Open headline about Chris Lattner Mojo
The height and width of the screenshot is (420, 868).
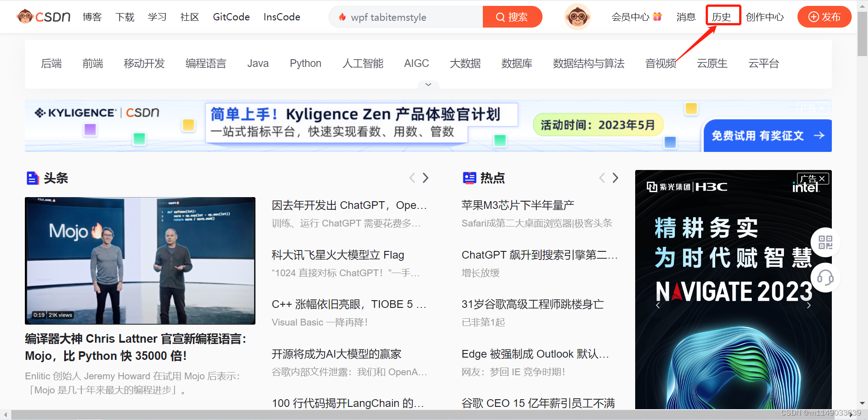[x=136, y=347]
